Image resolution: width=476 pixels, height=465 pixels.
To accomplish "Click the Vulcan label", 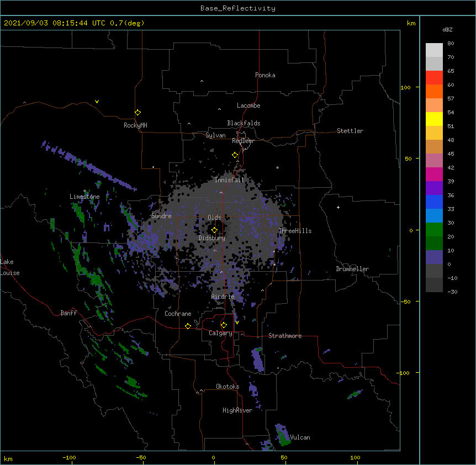I will coord(300,437).
